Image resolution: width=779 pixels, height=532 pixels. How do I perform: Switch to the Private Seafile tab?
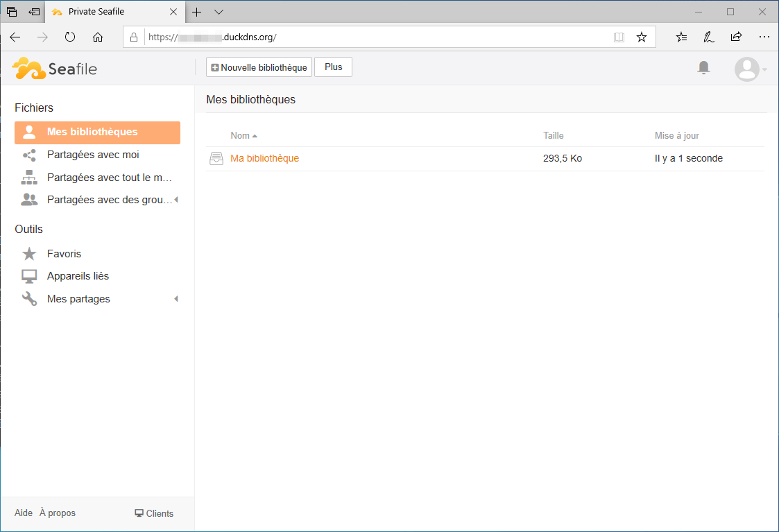tap(114, 12)
